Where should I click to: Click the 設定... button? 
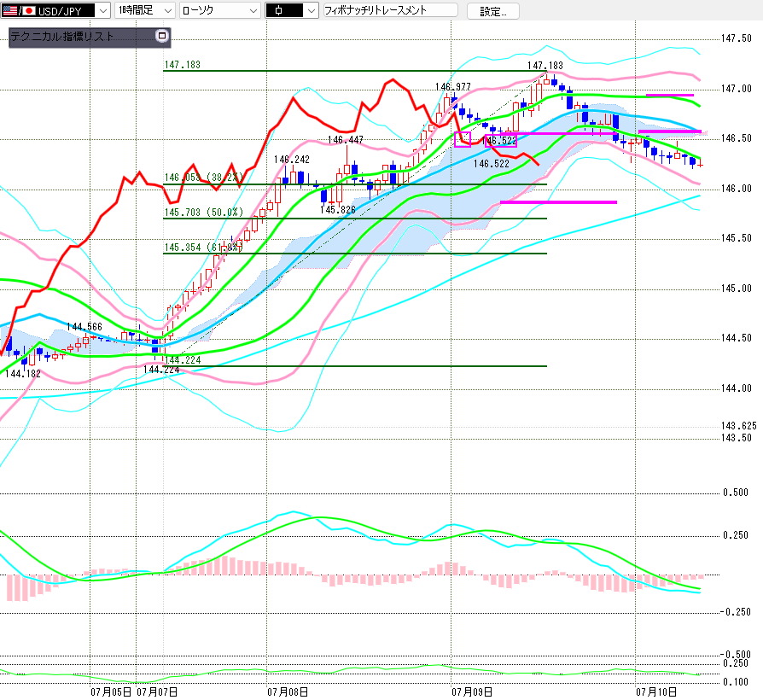coord(493,11)
